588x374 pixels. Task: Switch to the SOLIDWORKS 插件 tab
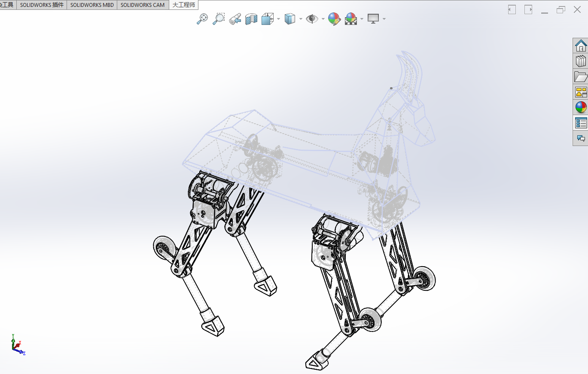(42, 5)
